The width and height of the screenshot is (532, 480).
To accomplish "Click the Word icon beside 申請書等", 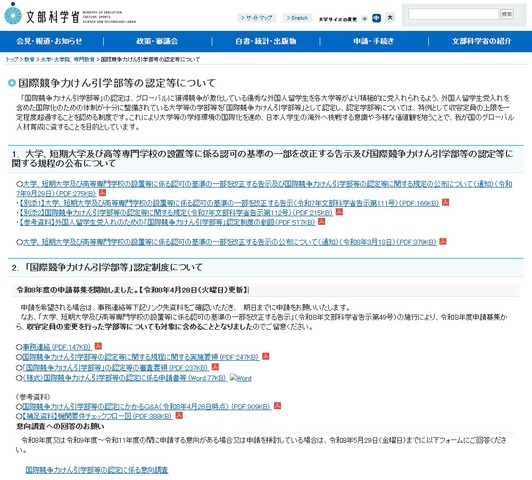I will click(x=241, y=378).
